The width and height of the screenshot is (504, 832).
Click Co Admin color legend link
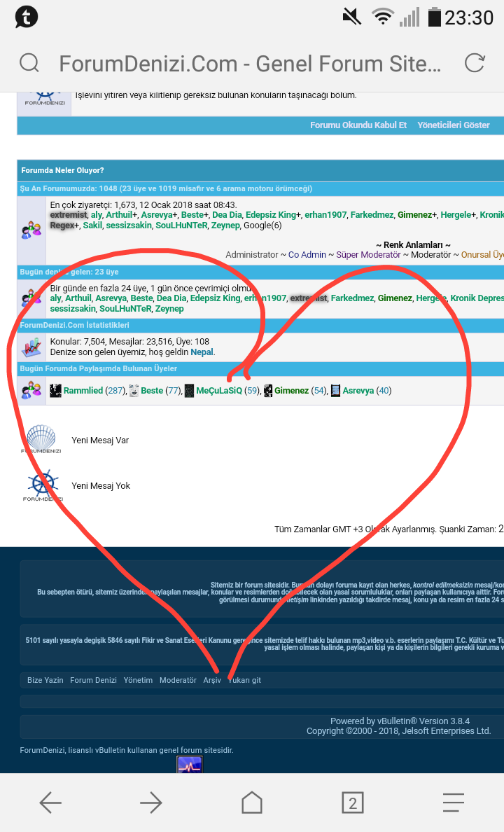coord(307,255)
